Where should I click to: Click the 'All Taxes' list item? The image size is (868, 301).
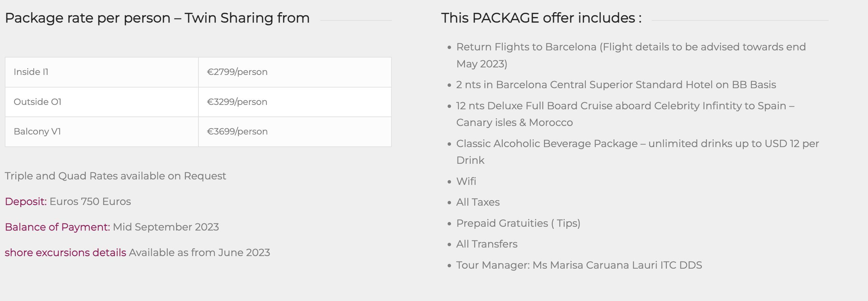click(478, 202)
